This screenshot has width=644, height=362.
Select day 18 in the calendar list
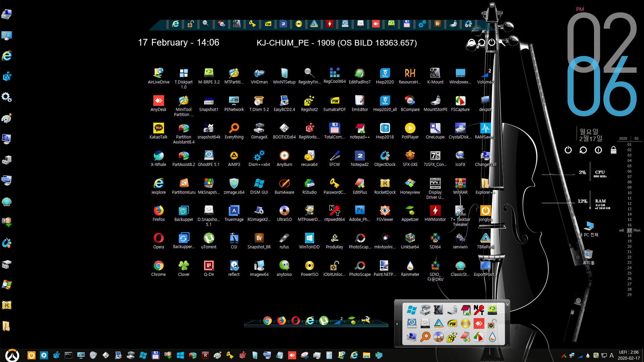pyautogui.click(x=630, y=236)
